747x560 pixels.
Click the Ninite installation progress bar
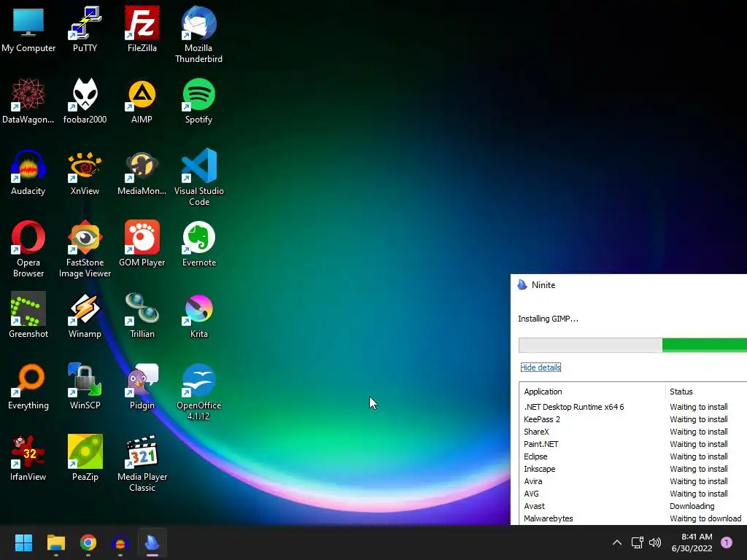(x=632, y=345)
